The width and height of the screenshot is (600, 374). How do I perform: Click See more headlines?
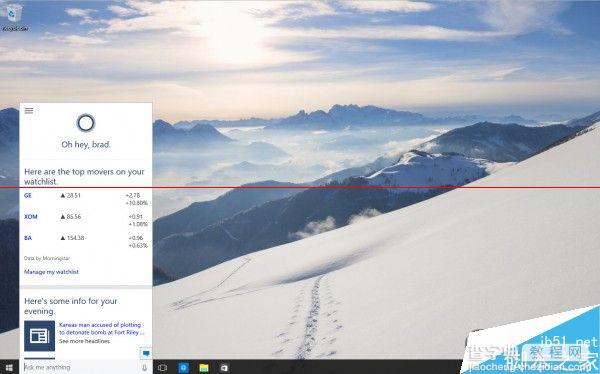click(84, 341)
